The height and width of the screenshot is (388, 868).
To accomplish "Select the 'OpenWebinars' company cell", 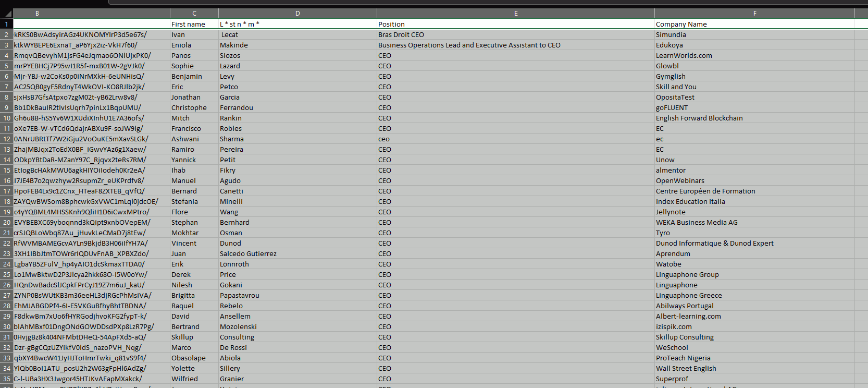I will point(754,180).
